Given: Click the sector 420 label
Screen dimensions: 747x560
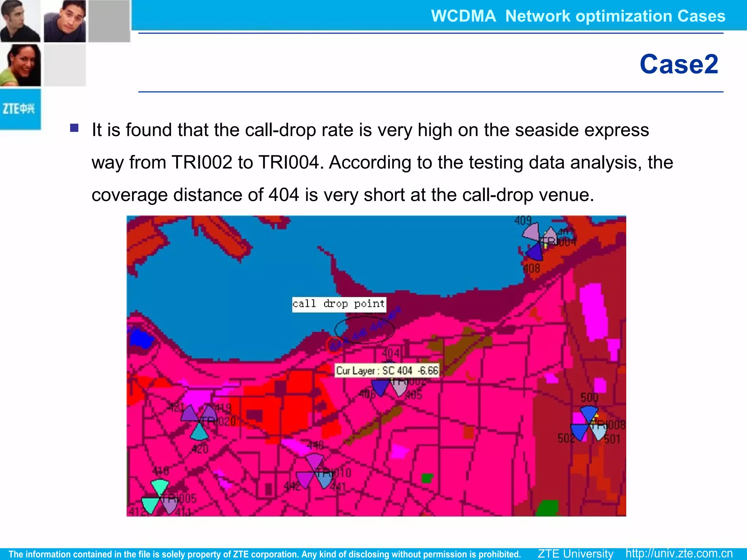Looking at the screenshot, I should pyautogui.click(x=200, y=449).
